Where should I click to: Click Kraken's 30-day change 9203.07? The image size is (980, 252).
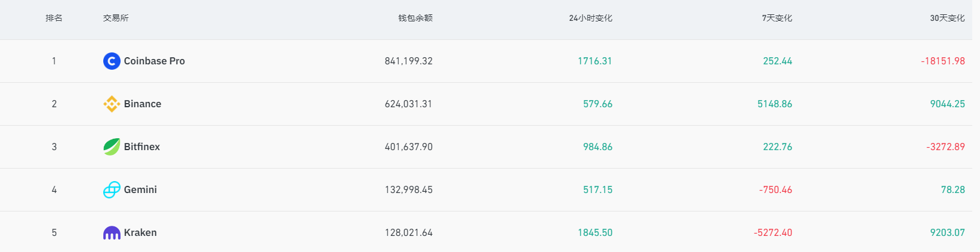[948, 232]
